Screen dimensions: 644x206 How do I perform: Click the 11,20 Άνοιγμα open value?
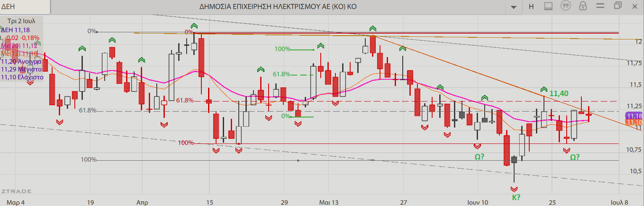21,62
